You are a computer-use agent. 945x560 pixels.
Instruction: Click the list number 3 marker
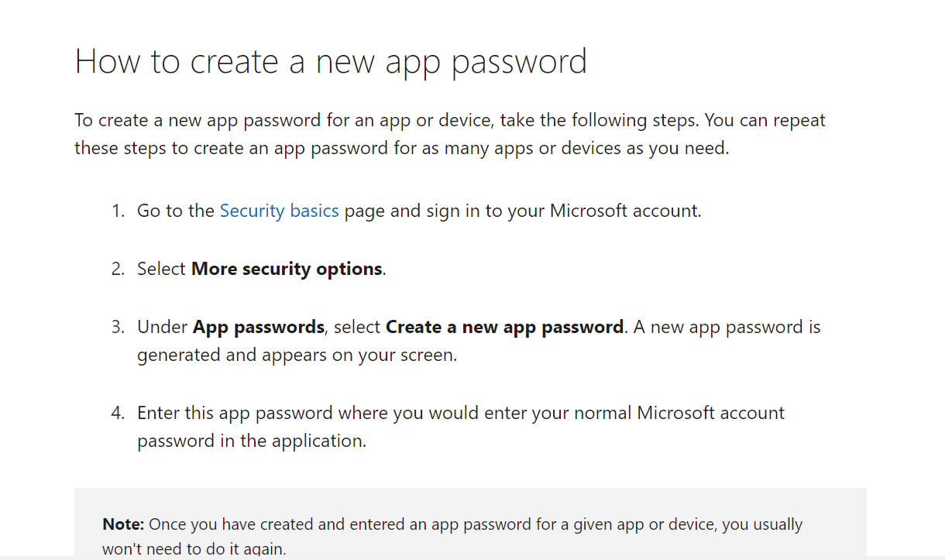(x=117, y=327)
